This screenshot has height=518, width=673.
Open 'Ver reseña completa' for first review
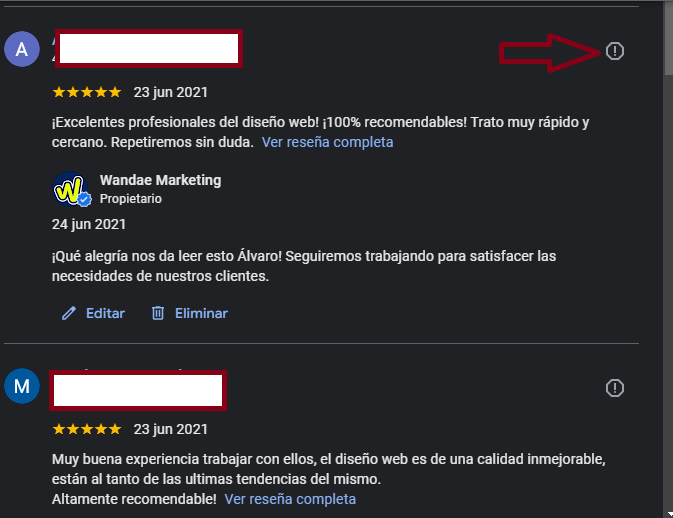coord(327,142)
